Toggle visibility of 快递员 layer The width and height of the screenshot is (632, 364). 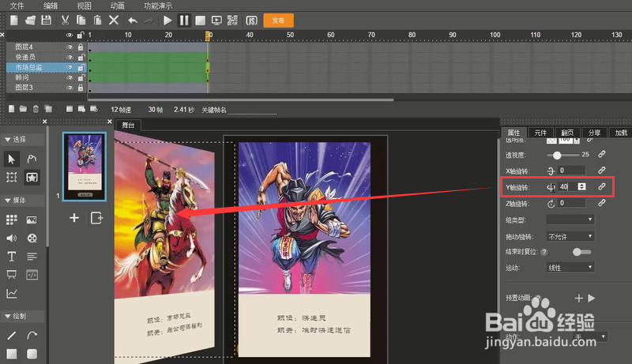[70, 57]
